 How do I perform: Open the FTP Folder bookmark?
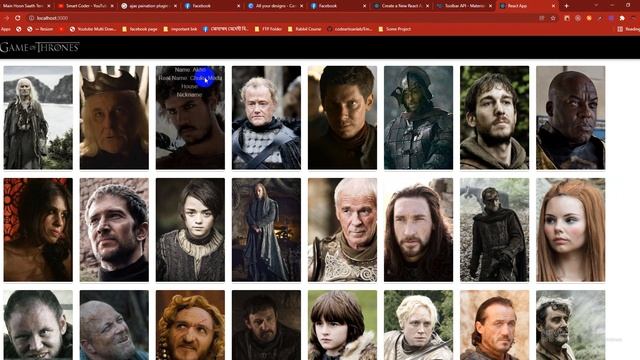[x=268, y=29]
